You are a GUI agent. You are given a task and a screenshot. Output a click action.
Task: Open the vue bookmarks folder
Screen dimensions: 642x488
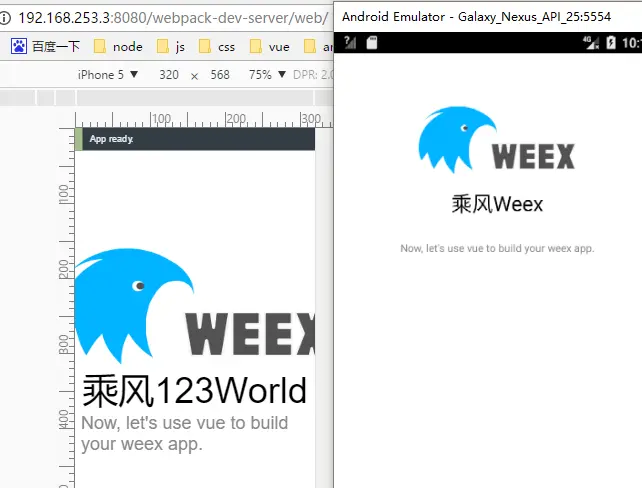pyautogui.click(x=269, y=46)
